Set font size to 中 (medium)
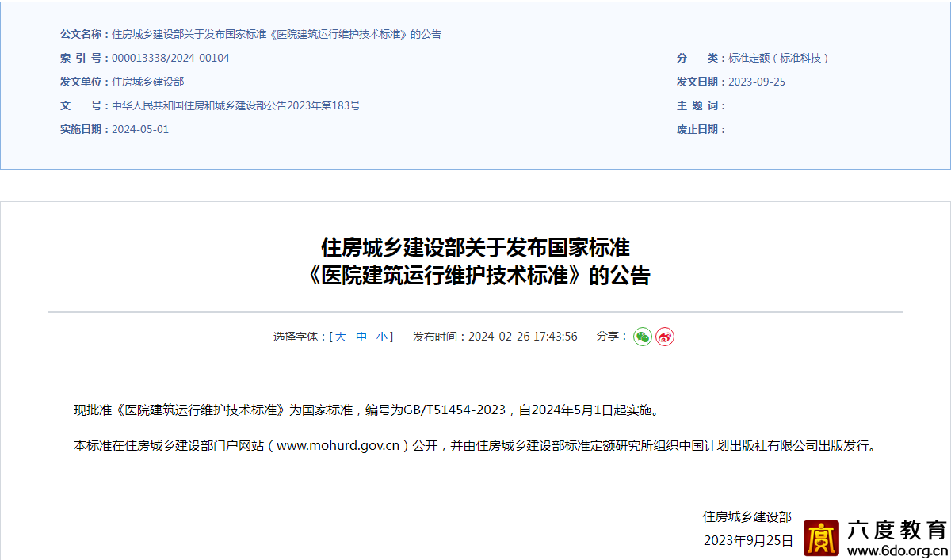Screen dimensions: 951x560 click(x=361, y=337)
